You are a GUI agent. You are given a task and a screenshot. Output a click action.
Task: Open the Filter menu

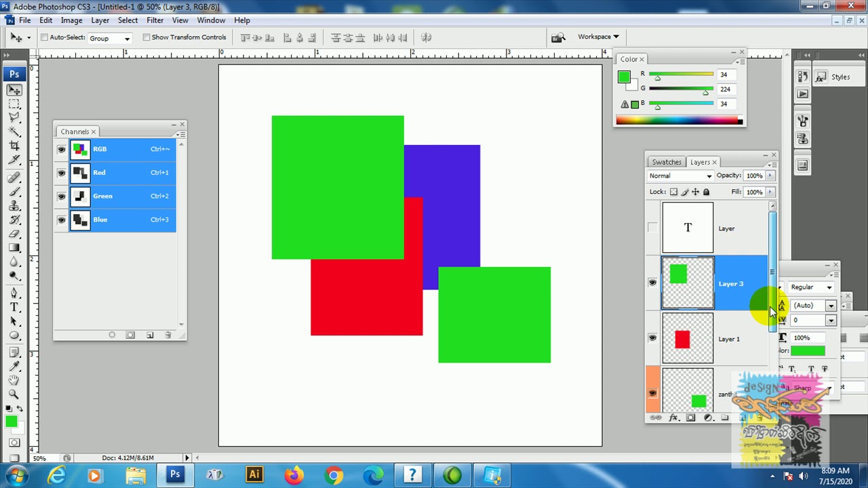155,20
